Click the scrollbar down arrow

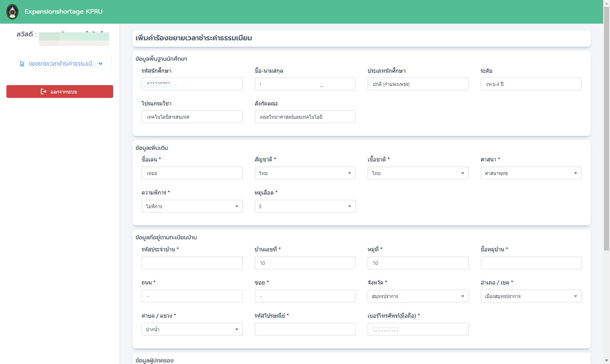(606, 360)
